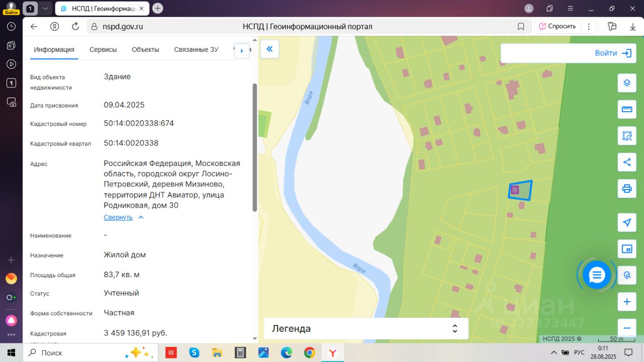Click the Войти login button

(566, 53)
